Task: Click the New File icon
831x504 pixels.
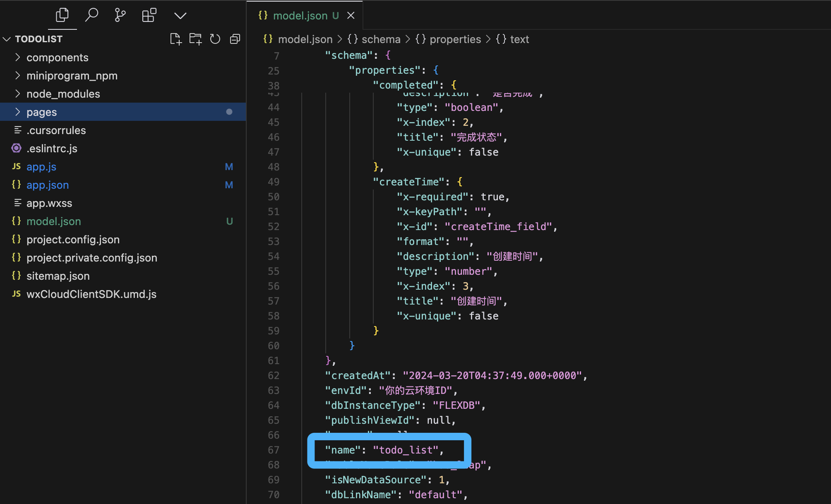Action: pyautogui.click(x=175, y=39)
